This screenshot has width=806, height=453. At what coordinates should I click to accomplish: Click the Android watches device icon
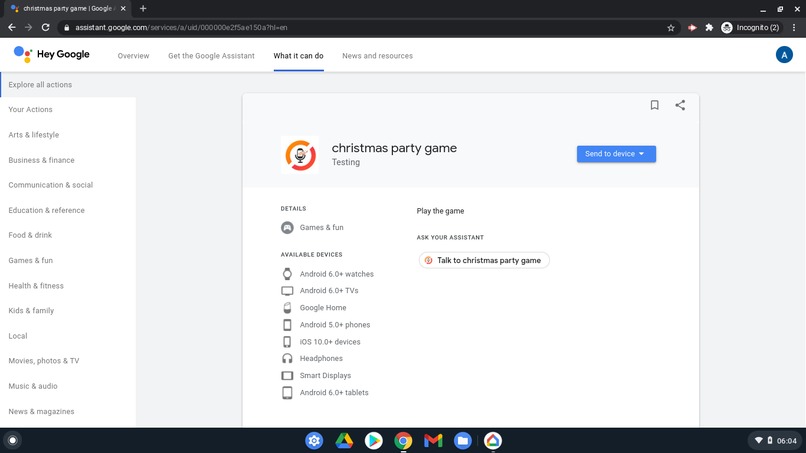pyautogui.click(x=287, y=274)
